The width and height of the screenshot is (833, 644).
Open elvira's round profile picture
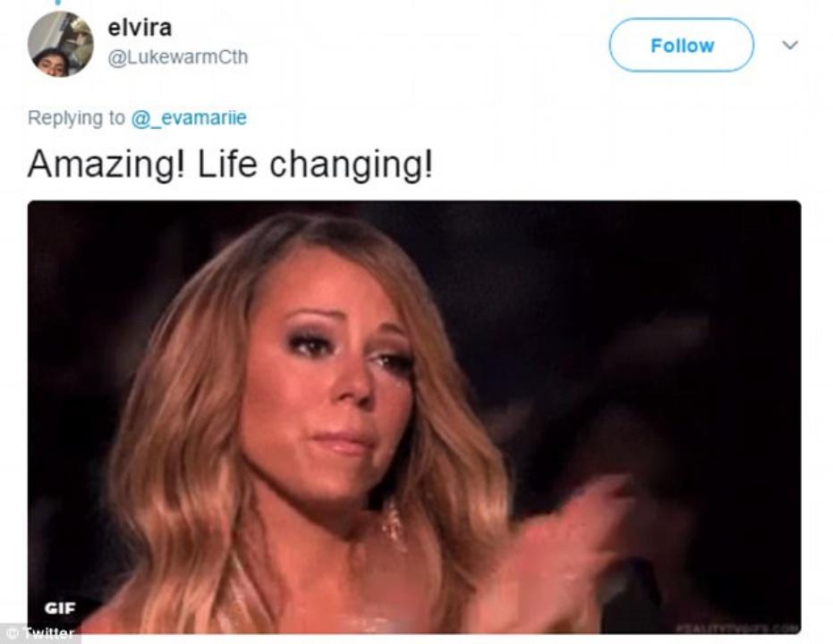click(60, 44)
